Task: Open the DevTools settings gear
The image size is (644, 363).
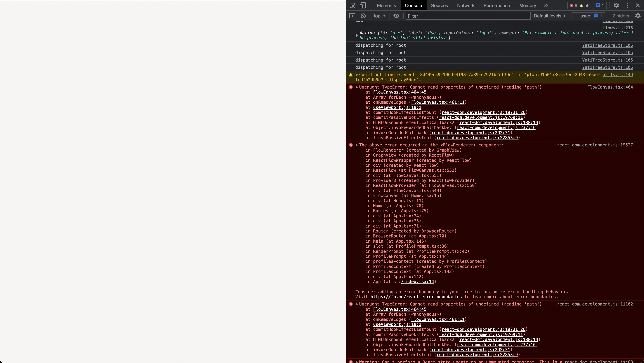Action: click(x=616, y=6)
